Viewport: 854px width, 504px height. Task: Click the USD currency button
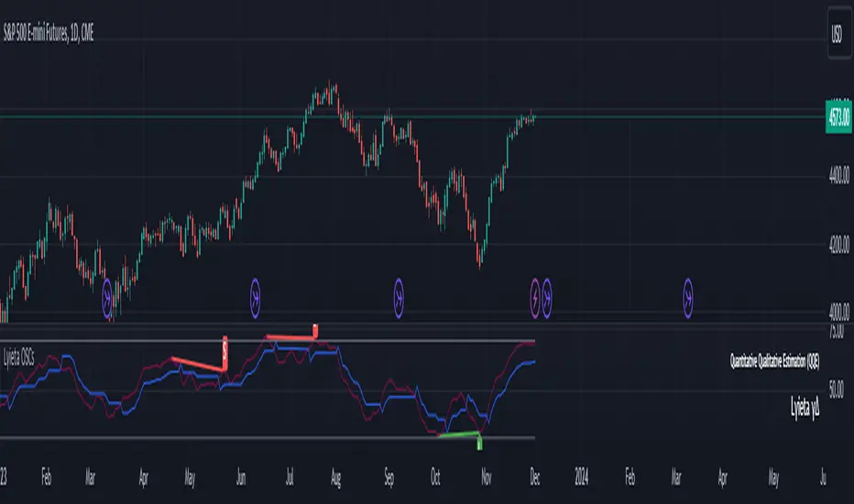click(x=838, y=33)
